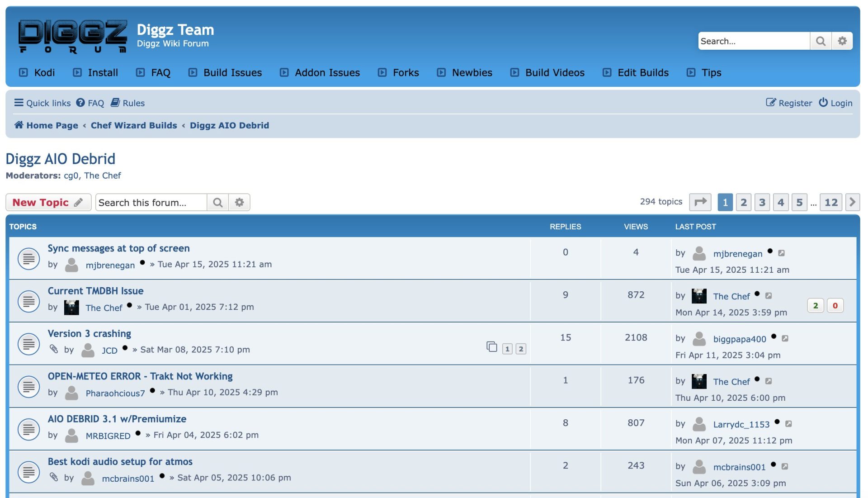Open Current TMDBH Issue topic

[96, 291]
